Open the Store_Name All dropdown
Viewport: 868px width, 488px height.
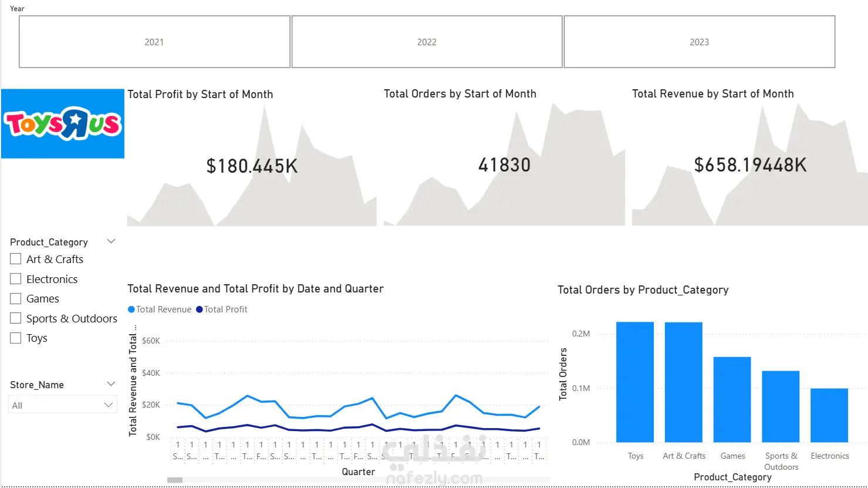[62, 405]
